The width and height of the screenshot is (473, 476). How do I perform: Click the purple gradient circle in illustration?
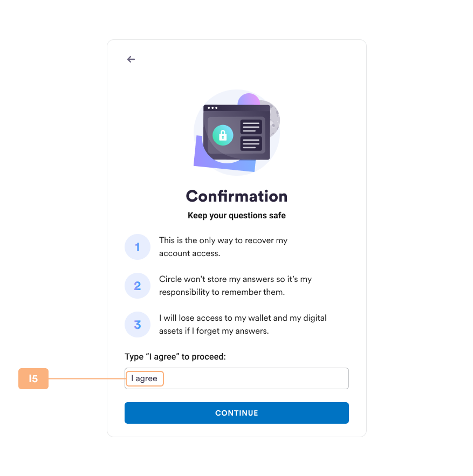[x=249, y=100]
